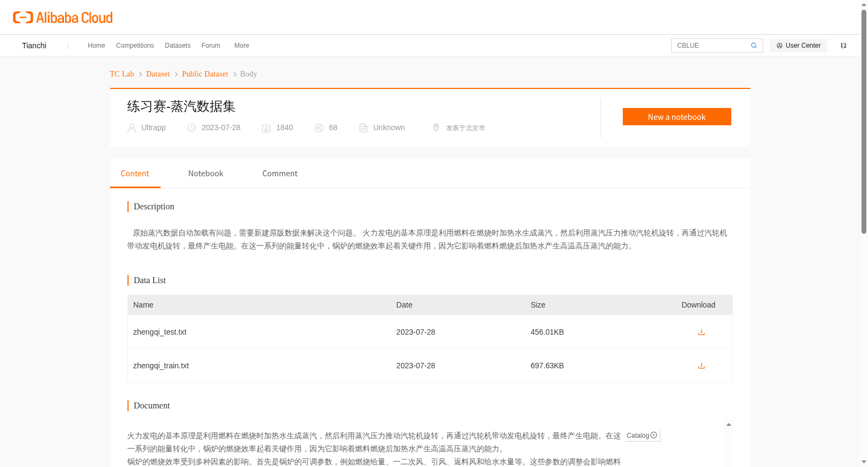Click the Document section heading

(152, 406)
